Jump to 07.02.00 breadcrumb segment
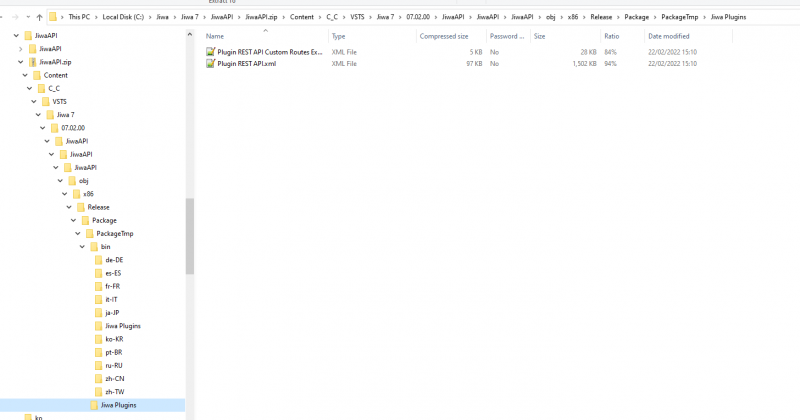 tap(418, 17)
